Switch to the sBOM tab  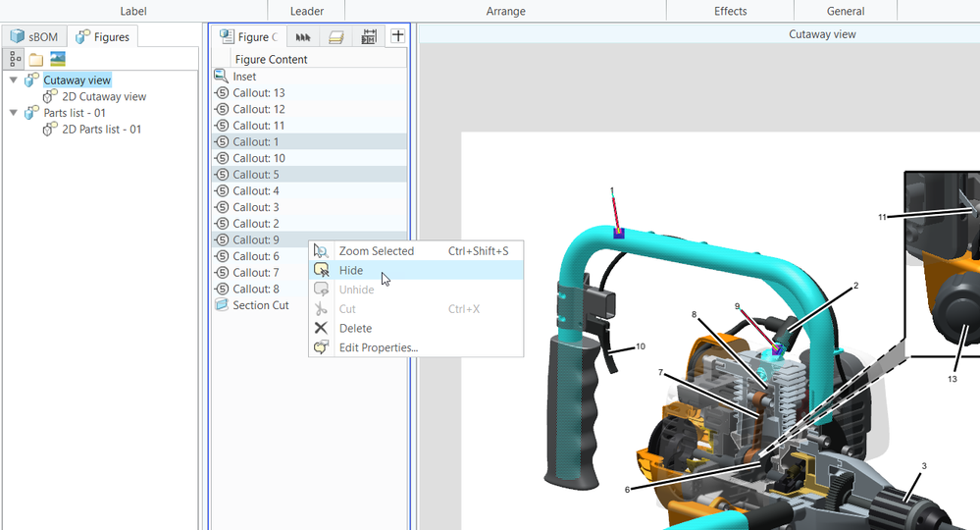(34, 37)
